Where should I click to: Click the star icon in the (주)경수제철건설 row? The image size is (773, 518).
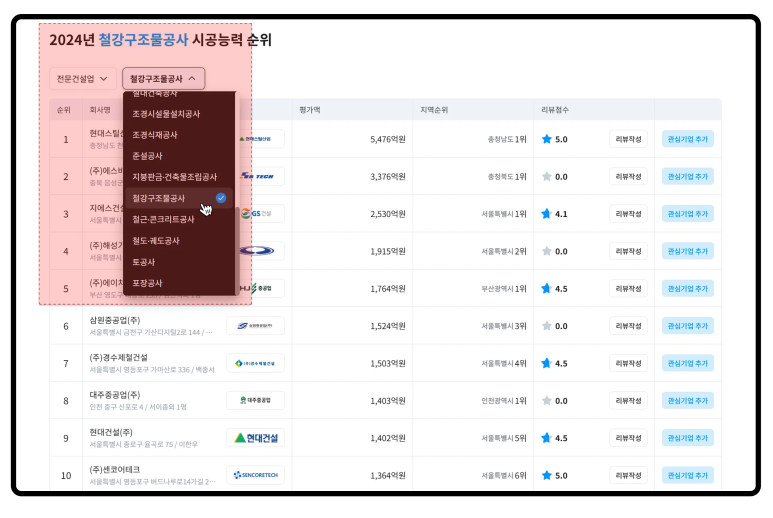tap(546, 363)
